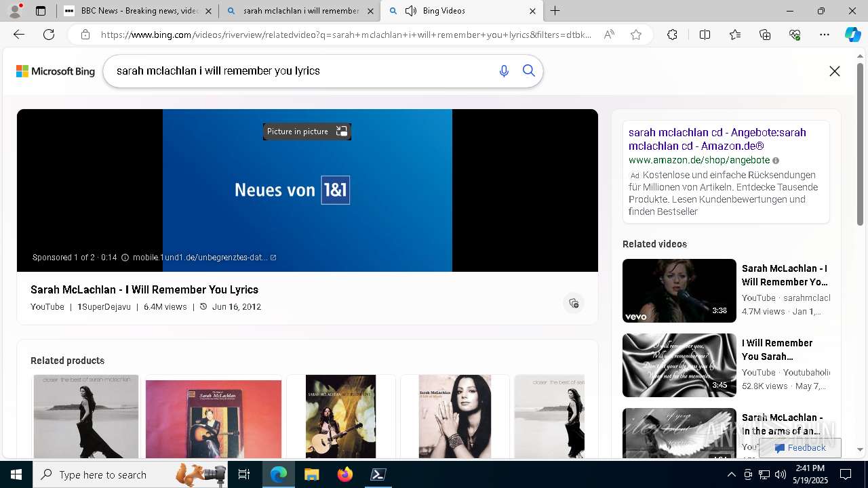
Task: Add page to favorites star icon
Action: 635,35
